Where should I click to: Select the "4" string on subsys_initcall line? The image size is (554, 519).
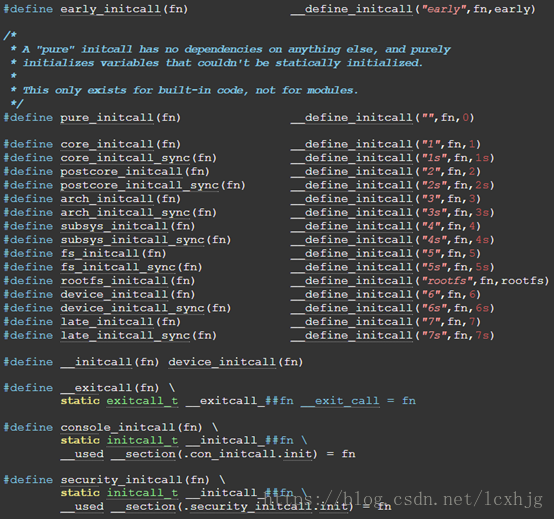430,226
